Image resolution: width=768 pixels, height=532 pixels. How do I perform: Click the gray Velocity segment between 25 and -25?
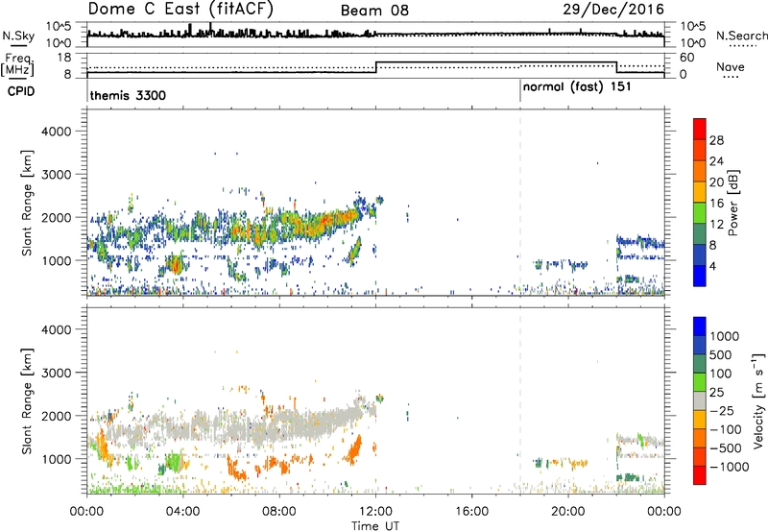700,400
